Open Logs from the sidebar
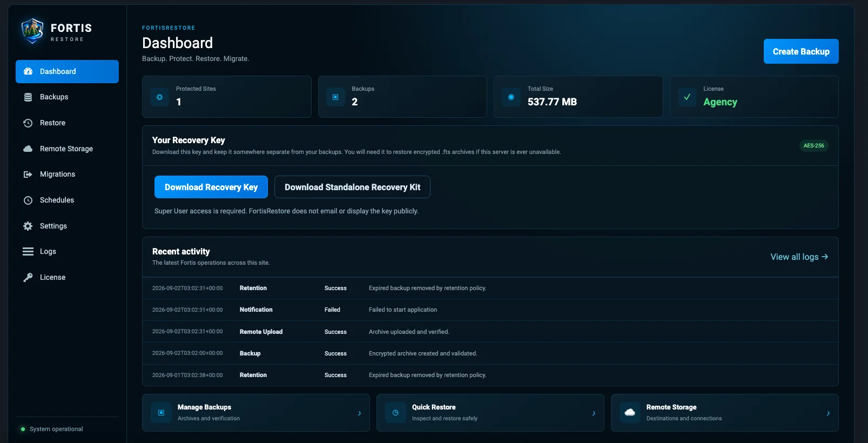The width and height of the screenshot is (868, 443). point(67,252)
